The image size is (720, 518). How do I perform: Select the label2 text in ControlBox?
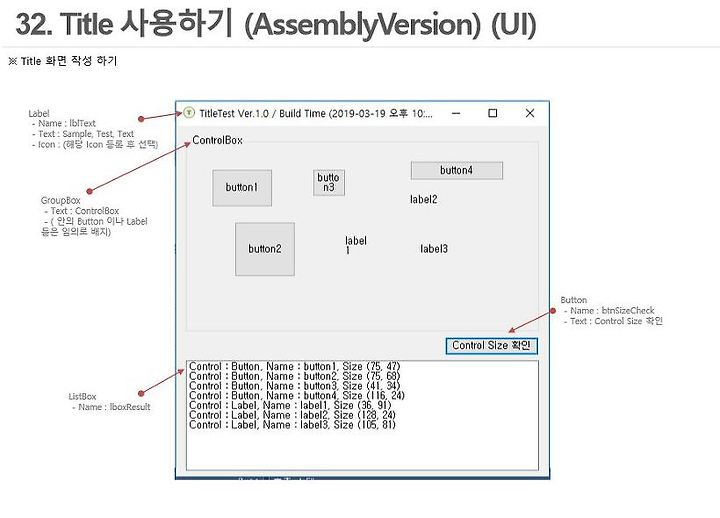tap(423, 199)
